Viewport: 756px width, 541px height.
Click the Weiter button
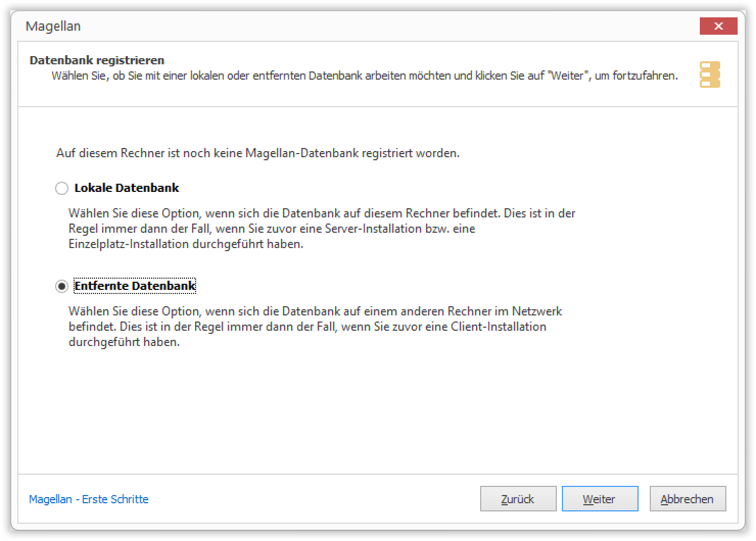(x=600, y=499)
